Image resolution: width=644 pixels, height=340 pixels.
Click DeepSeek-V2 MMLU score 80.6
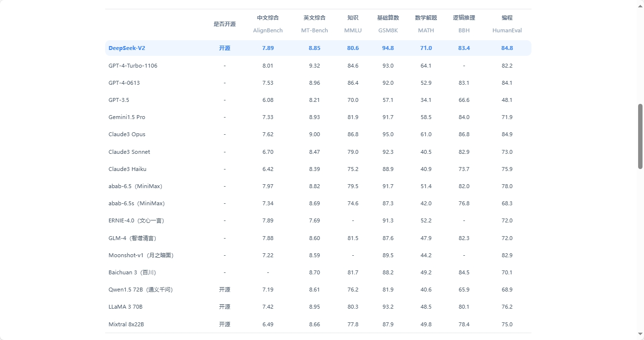[x=353, y=48]
